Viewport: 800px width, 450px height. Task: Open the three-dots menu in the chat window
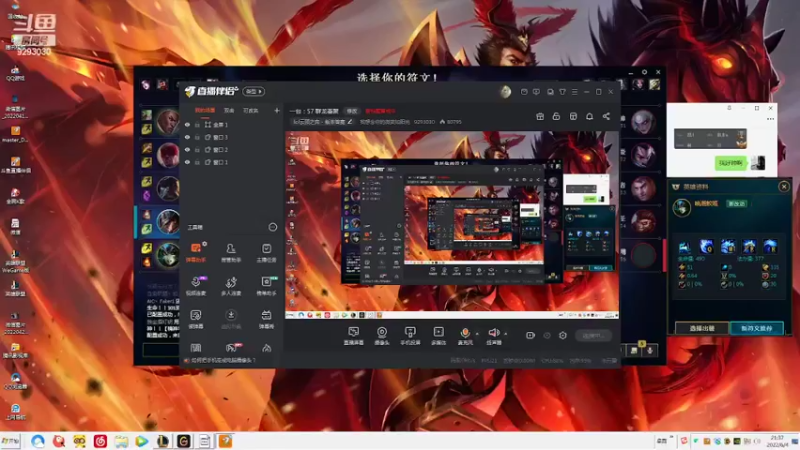(x=770, y=119)
